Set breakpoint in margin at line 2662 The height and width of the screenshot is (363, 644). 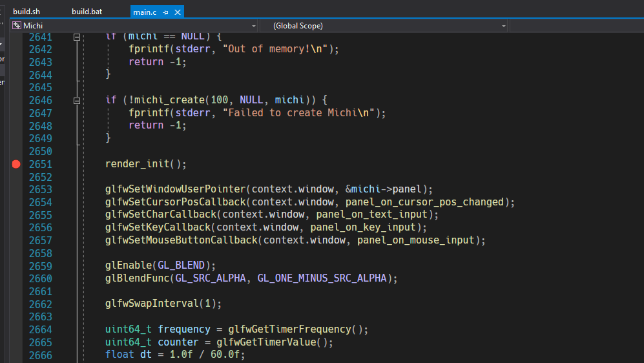click(16, 304)
